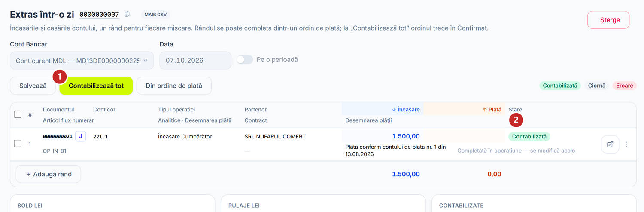Viewport: 644px width, 212px height.
Task: Click the statement number 0000000007
Action: click(x=99, y=15)
